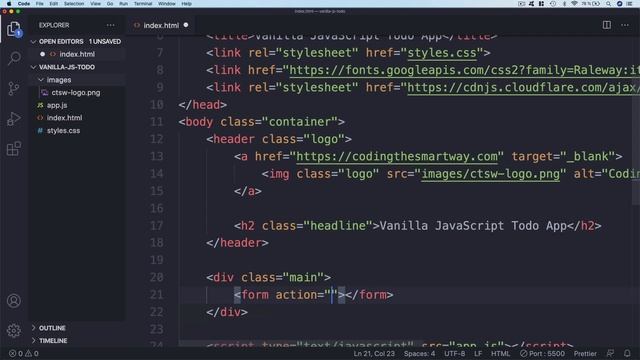Select ctsw-logo.png in images folder
The height and width of the screenshot is (360, 640).
coord(76,93)
